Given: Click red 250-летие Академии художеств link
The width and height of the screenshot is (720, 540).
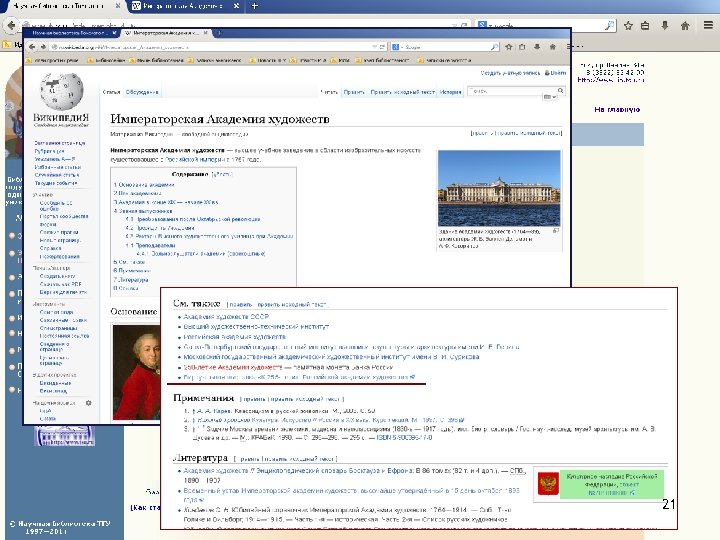Looking at the screenshot, I should pos(233,367).
